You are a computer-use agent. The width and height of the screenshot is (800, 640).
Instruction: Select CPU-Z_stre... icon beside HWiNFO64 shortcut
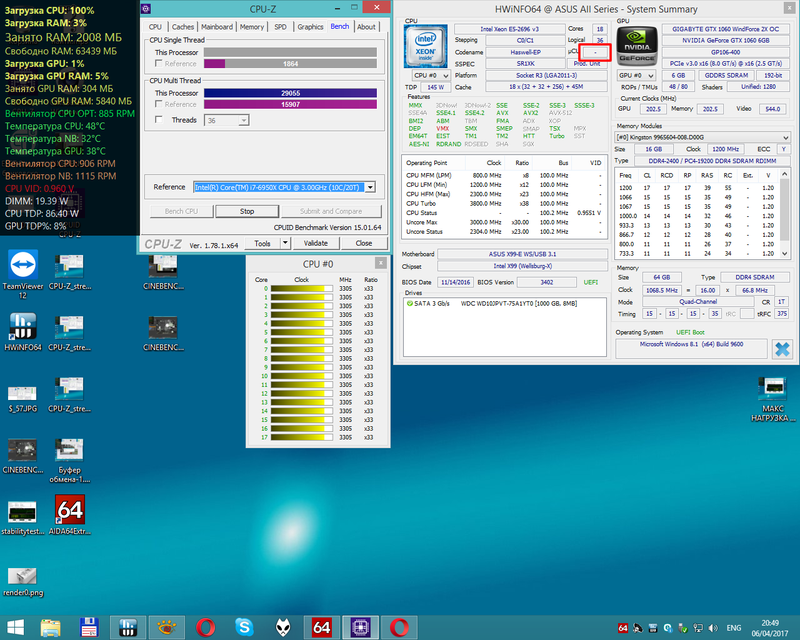[69, 332]
